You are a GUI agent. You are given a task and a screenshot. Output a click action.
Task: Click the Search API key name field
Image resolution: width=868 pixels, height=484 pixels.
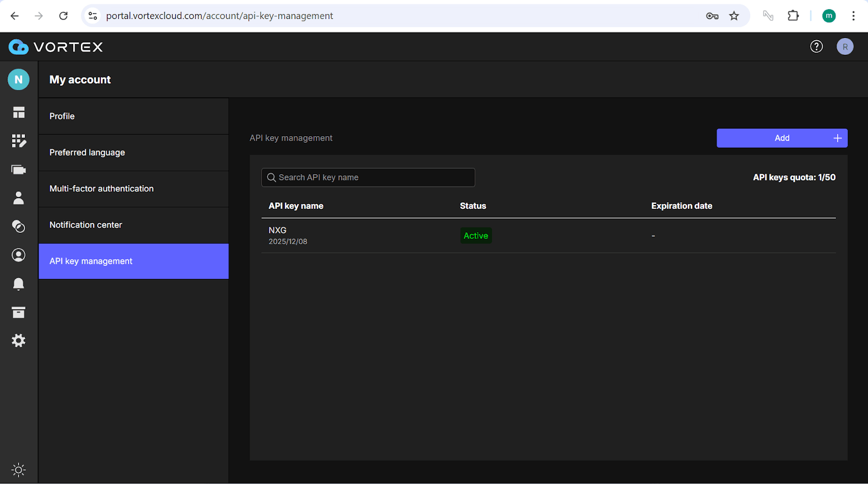coord(369,177)
